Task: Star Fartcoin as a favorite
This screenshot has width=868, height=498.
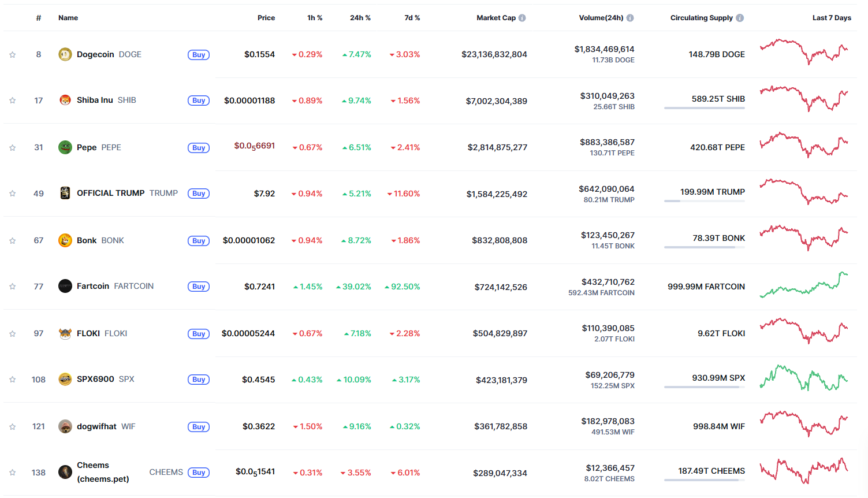Action: point(12,287)
